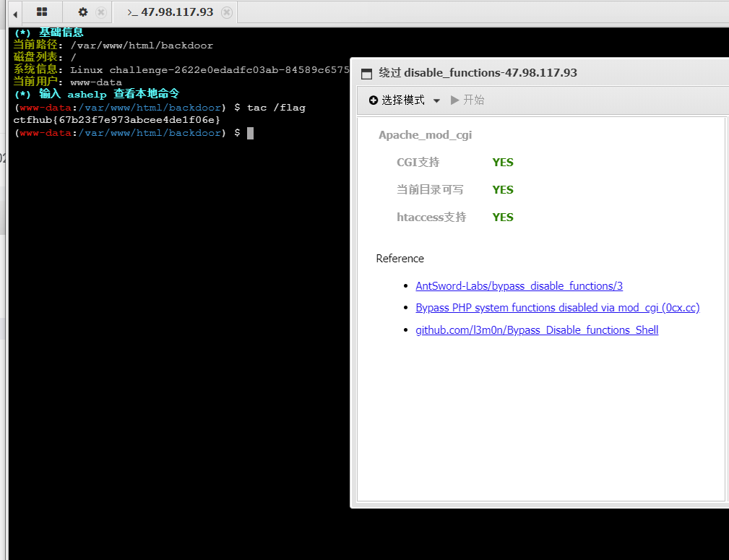Screen dimensions: 729x560
Task: Click the green YES next to CGI支持
Action: point(502,162)
